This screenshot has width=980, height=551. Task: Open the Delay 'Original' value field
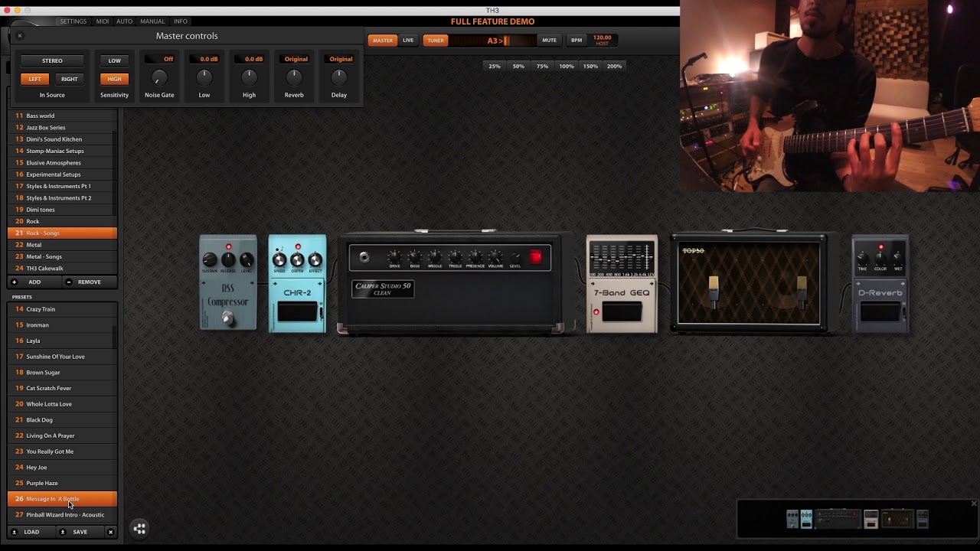coord(341,59)
